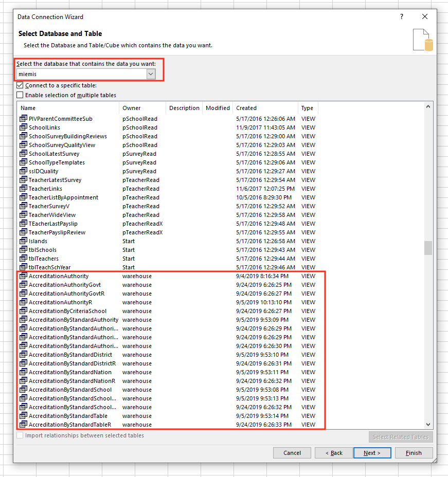Click the Help question mark icon
Screen dimensions: 448x477
pos(402,16)
